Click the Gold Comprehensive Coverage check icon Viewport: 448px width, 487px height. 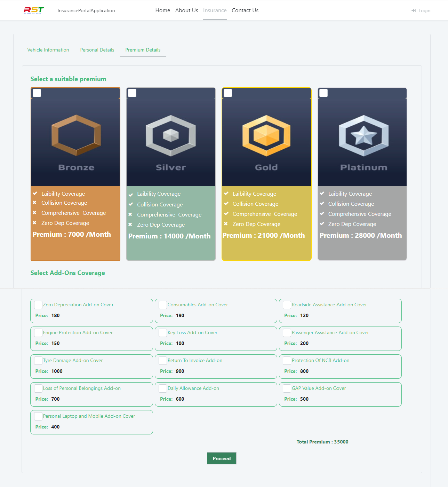point(226,214)
